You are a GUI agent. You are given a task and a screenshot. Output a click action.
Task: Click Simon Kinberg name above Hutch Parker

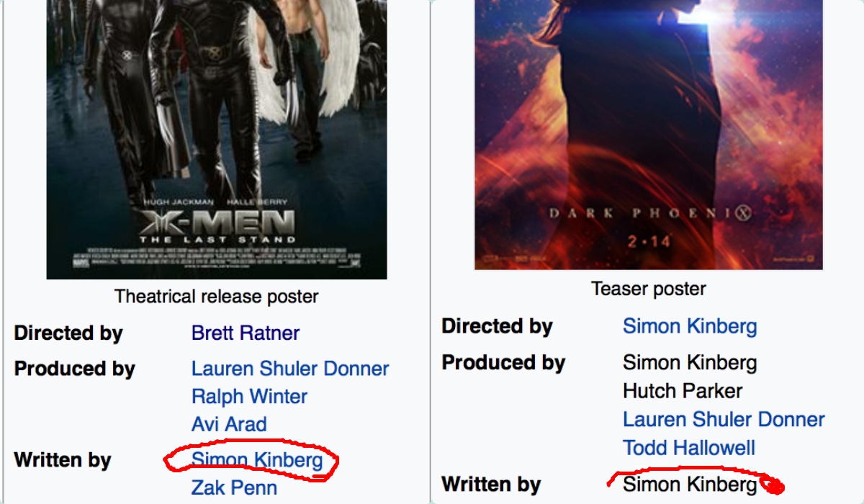pos(690,362)
